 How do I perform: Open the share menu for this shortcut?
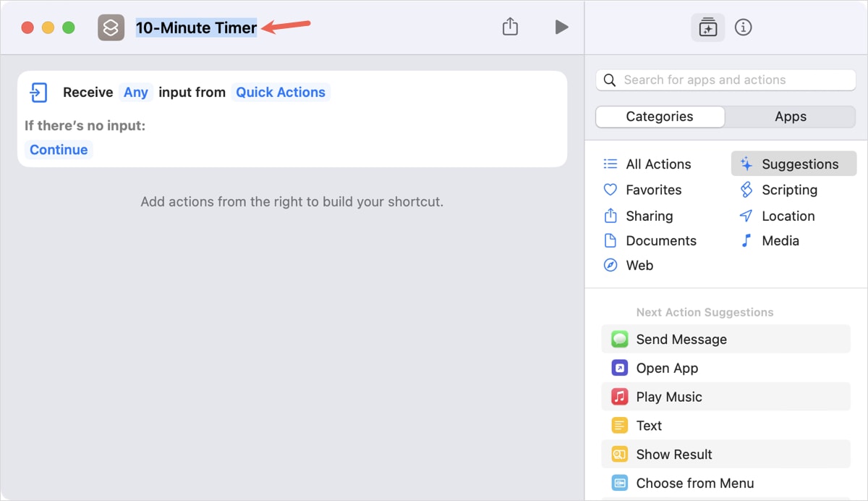[x=510, y=26]
